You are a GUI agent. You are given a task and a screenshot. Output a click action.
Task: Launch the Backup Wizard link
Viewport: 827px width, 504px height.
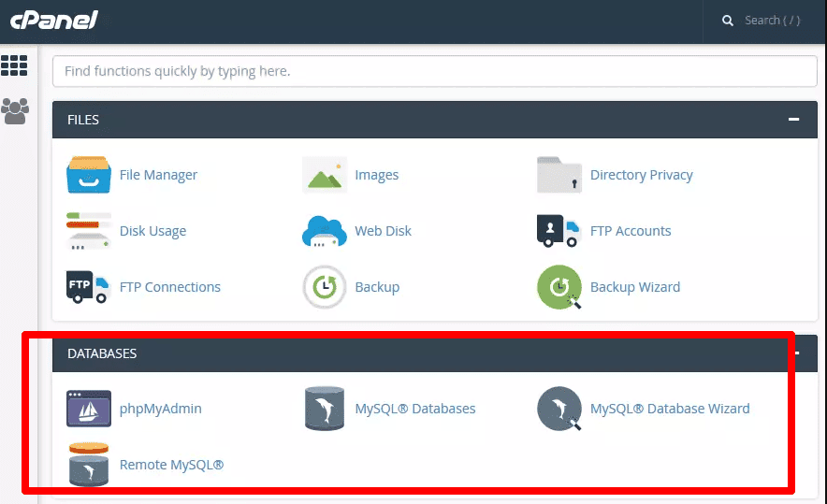[635, 287]
